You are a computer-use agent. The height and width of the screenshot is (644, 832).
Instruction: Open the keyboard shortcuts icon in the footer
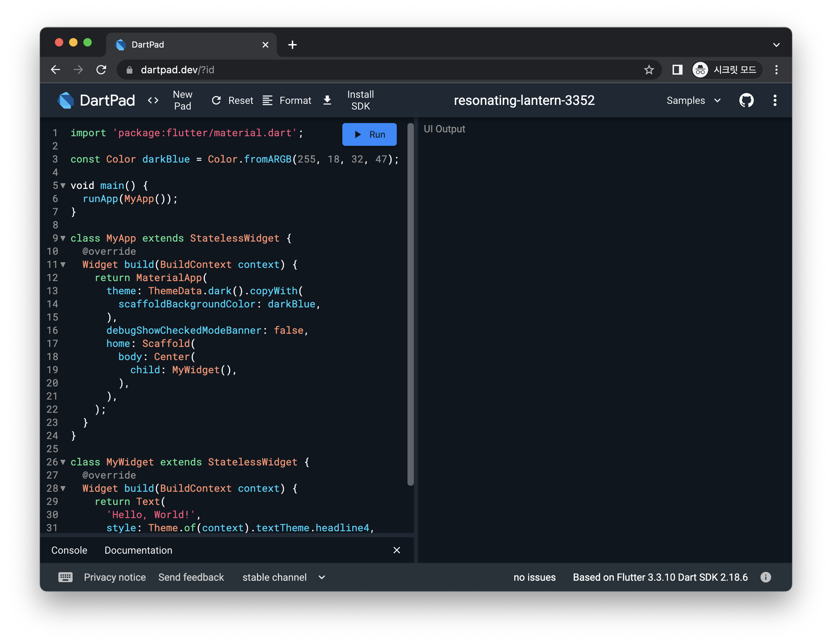point(65,577)
